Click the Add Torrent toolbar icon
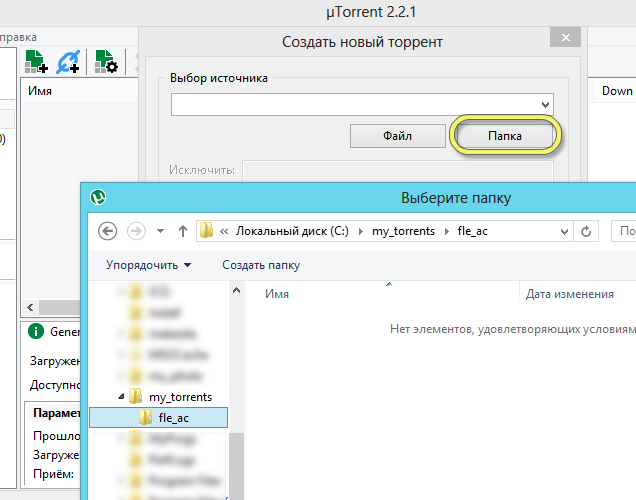The image size is (636, 500). (36, 62)
